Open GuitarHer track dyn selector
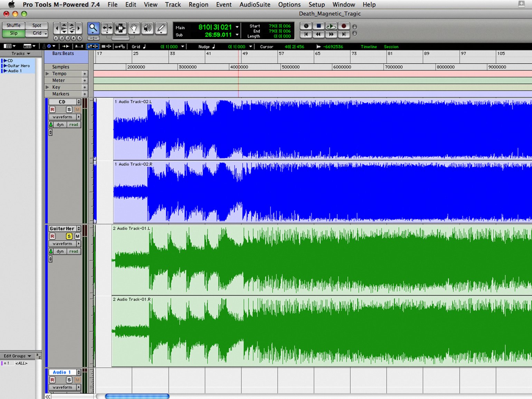This screenshot has width=532, height=399. pyautogui.click(x=60, y=251)
